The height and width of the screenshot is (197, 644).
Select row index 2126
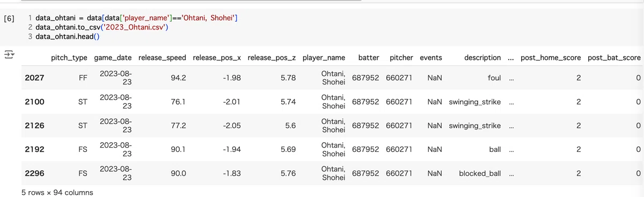[34, 126]
